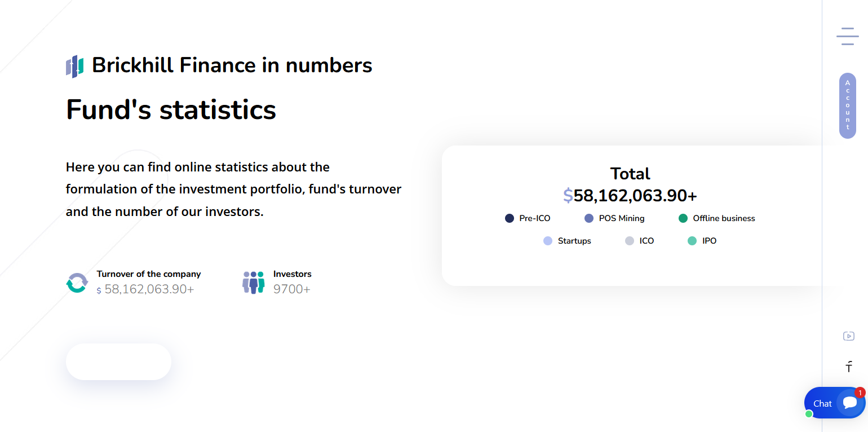Toggle the ICO legend entry

pos(640,241)
